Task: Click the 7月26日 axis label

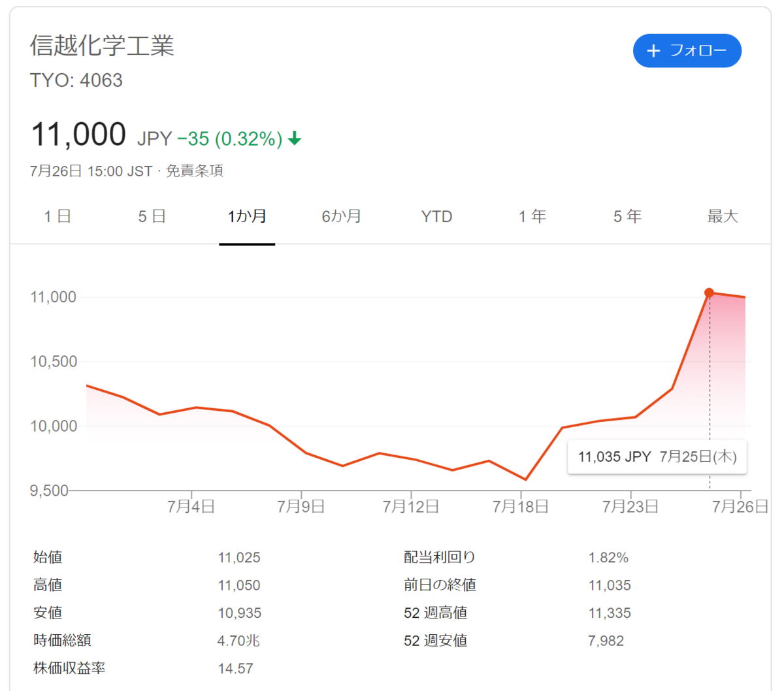Action: (x=740, y=507)
